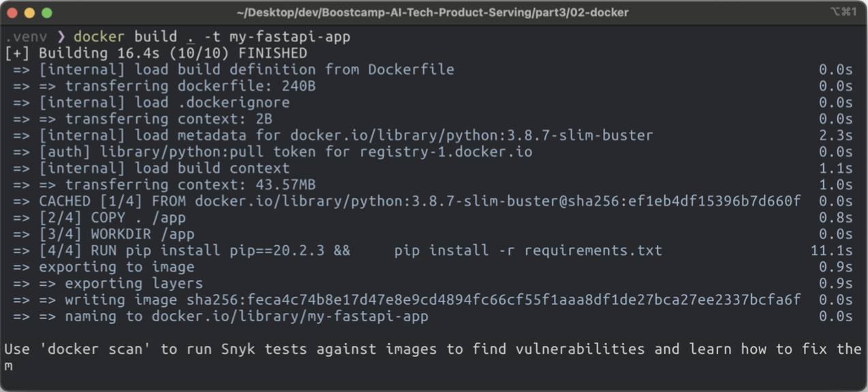Click the word docker in the command
This screenshot has height=392, width=868.
99,37
